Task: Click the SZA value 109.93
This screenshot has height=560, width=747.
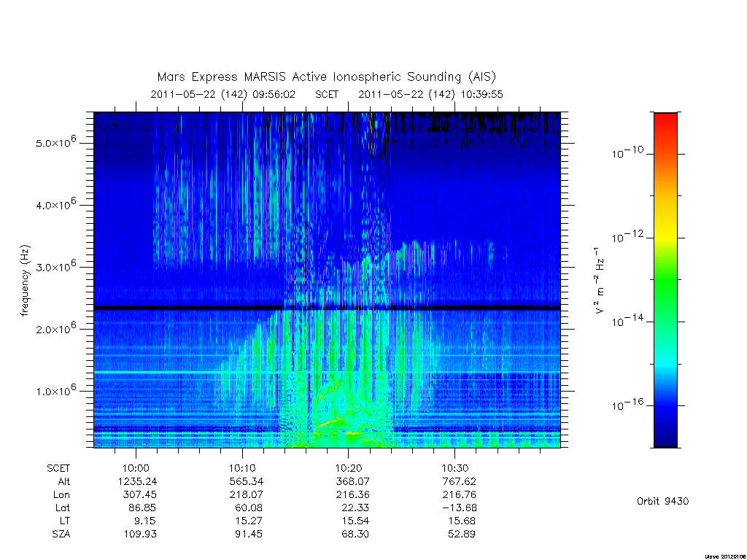Action: click(x=140, y=534)
